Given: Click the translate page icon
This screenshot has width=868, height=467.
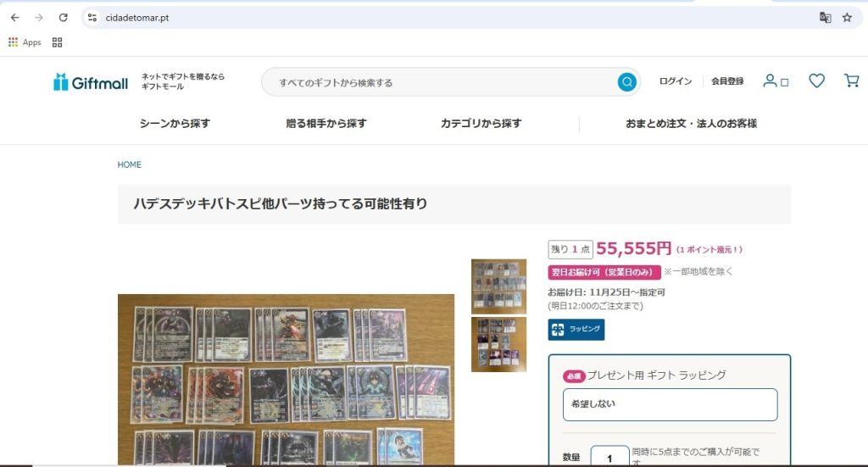Looking at the screenshot, I should [825, 18].
